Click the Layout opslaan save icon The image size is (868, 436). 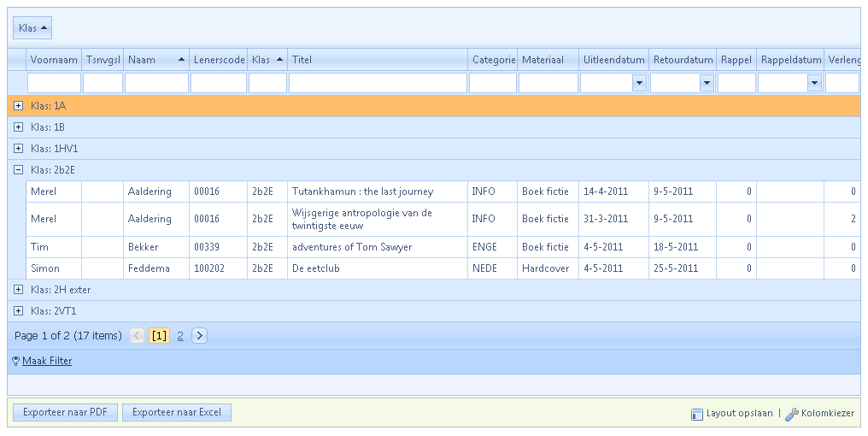click(697, 414)
